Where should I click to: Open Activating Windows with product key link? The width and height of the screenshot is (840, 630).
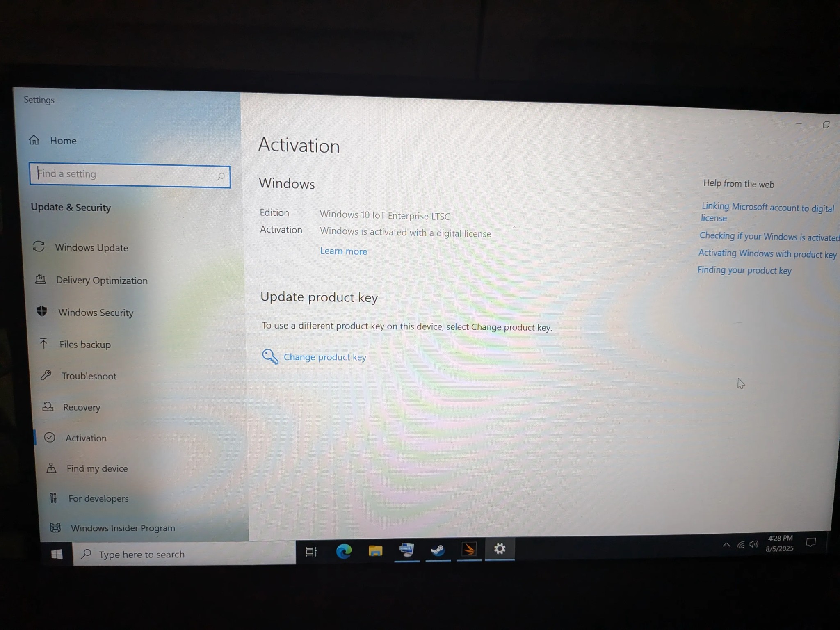(x=767, y=254)
